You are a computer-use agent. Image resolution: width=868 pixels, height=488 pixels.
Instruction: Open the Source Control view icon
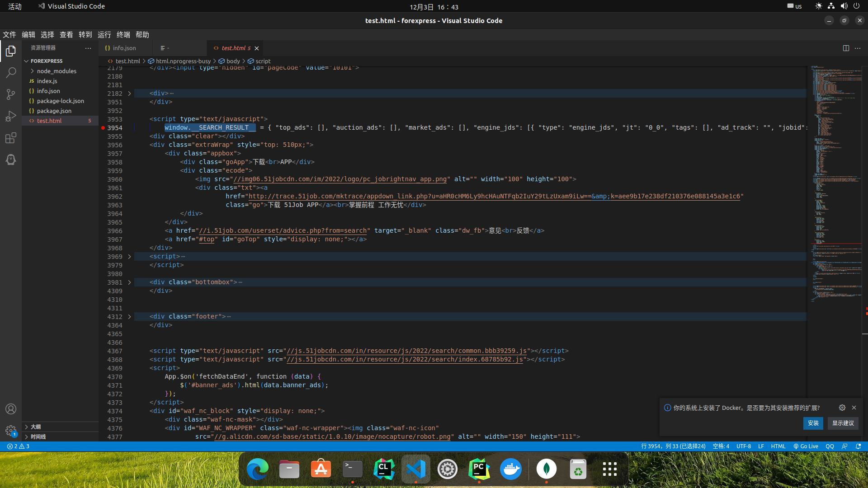[11, 94]
